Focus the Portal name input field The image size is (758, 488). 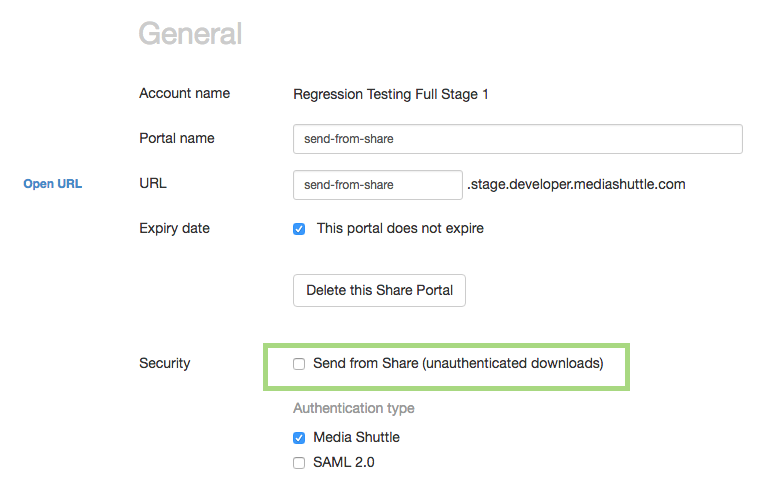point(517,139)
